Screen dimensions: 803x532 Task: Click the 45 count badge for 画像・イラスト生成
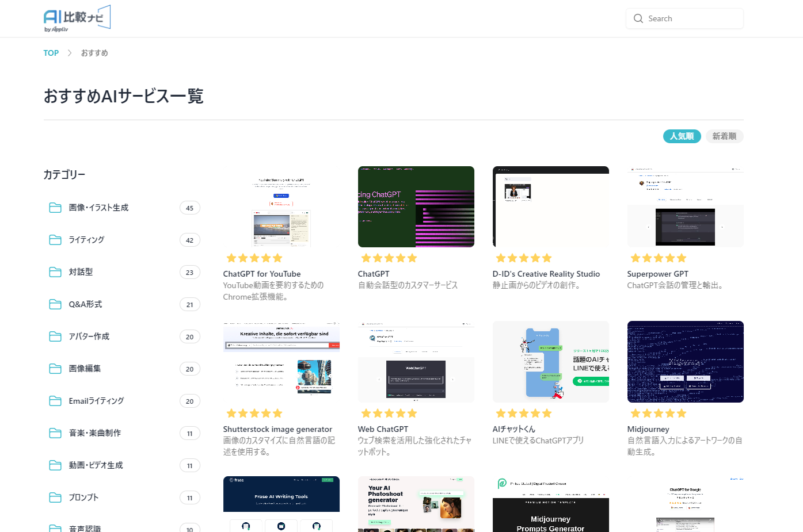pyautogui.click(x=190, y=208)
